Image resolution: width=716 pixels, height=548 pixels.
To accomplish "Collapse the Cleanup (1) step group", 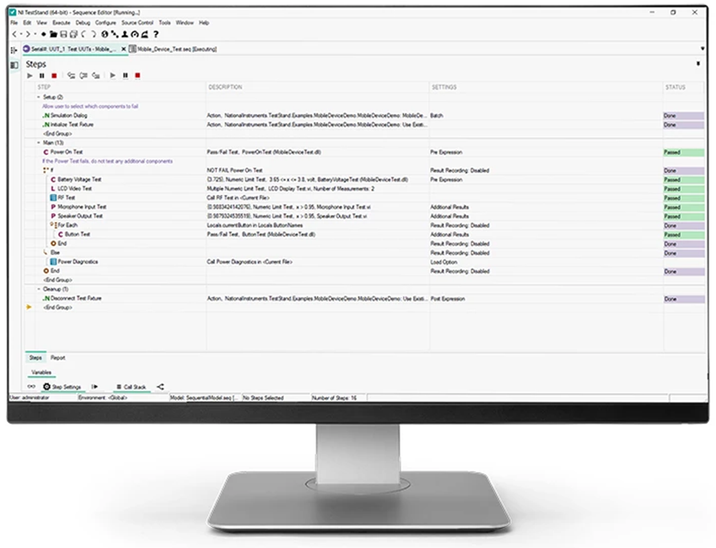I will (x=39, y=289).
